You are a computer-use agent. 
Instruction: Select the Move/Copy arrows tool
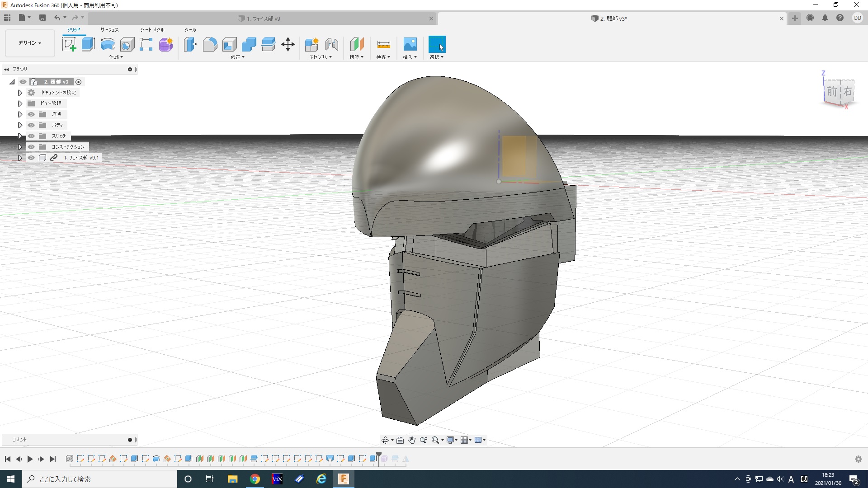tap(288, 44)
